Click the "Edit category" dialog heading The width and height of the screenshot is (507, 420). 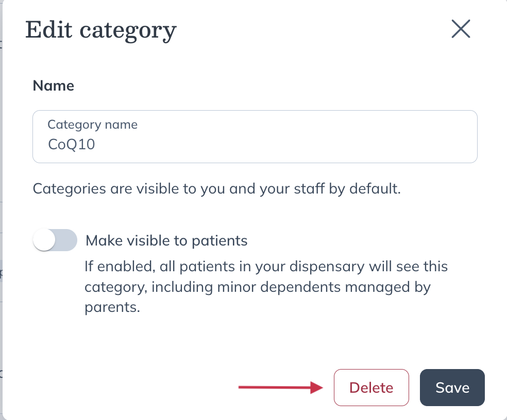click(x=101, y=30)
